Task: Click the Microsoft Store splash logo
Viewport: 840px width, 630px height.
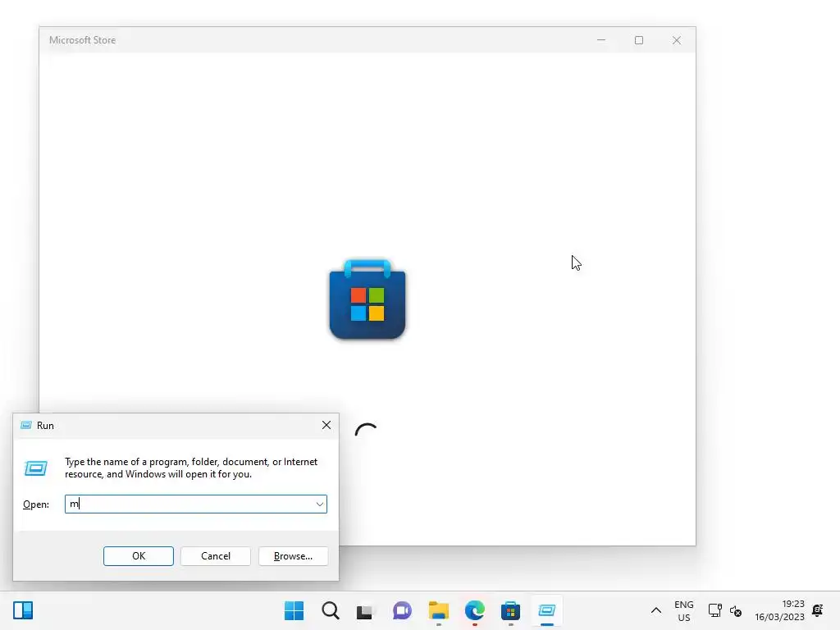Action: 367,299
